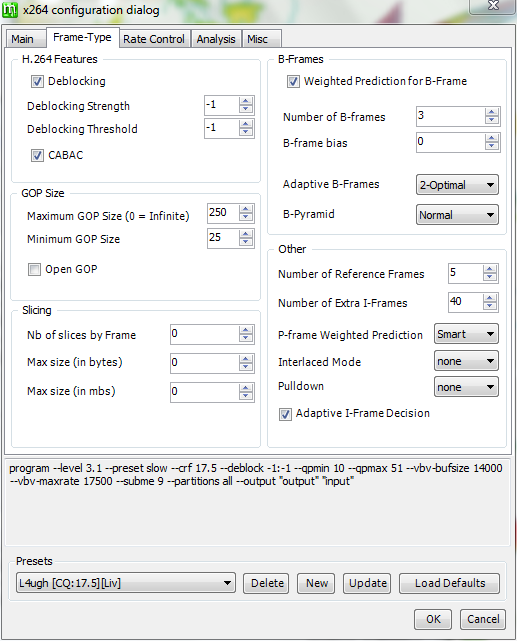Click the x264 command line text box
The width and height of the screenshot is (517, 641).
tap(257, 501)
